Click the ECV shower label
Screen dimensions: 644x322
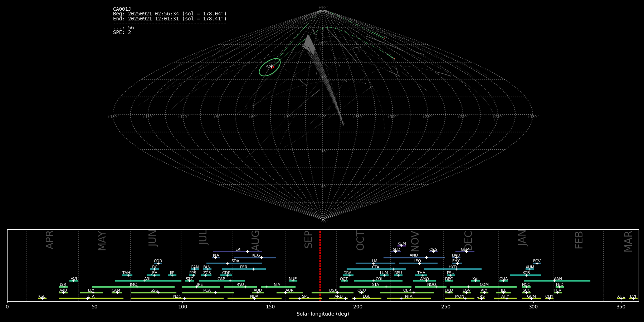[x=537, y=261]
